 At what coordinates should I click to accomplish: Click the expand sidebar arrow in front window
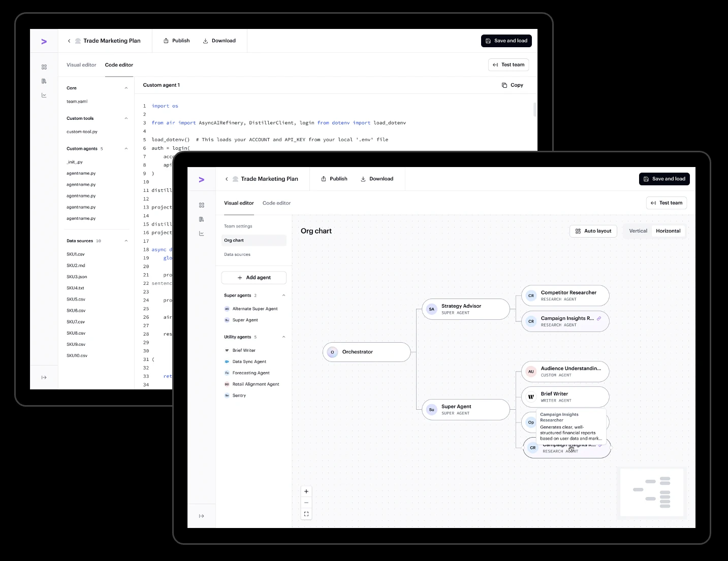[202, 516]
